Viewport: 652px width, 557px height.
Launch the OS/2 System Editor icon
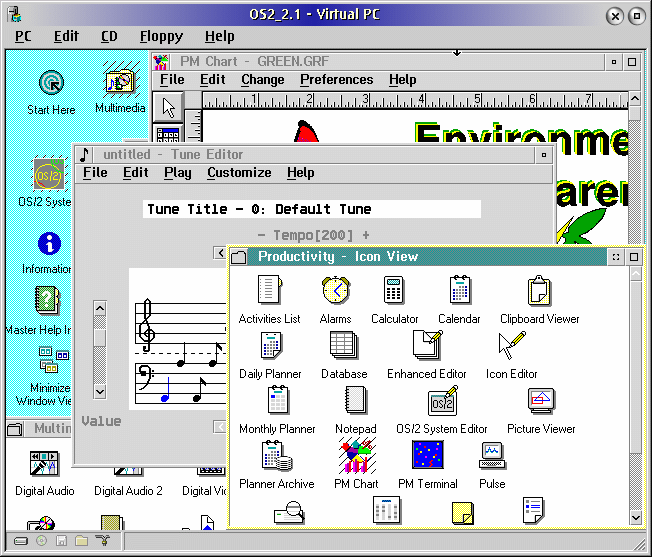(x=442, y=401)
